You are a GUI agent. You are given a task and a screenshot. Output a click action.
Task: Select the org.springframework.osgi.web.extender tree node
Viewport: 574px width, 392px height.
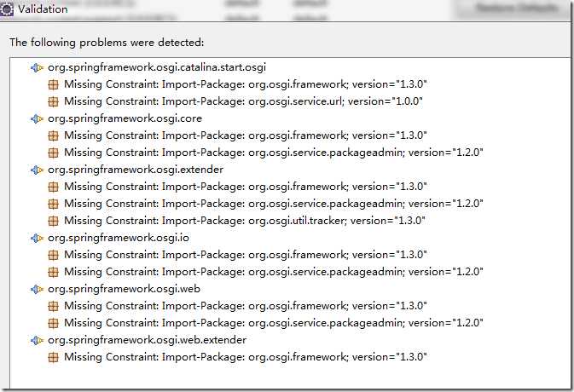[147, 340]
